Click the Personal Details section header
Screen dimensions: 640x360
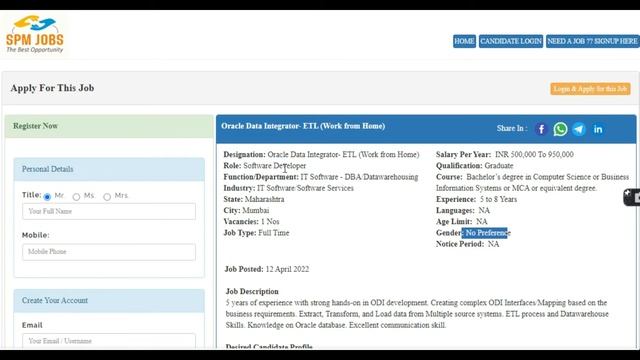coord(109,169)
